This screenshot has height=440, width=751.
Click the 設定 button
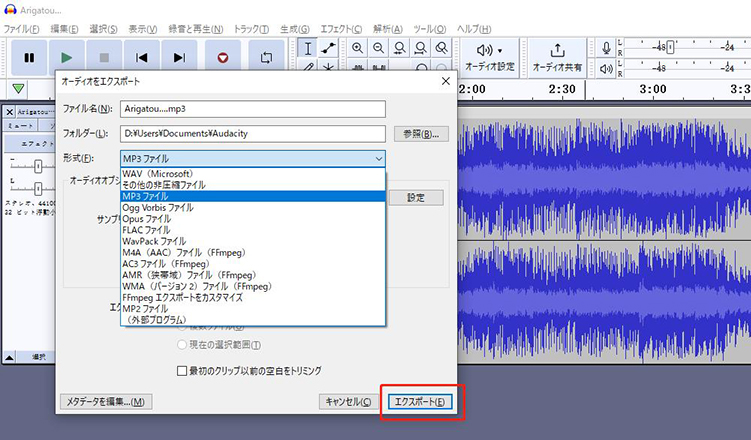pos(416,197)
